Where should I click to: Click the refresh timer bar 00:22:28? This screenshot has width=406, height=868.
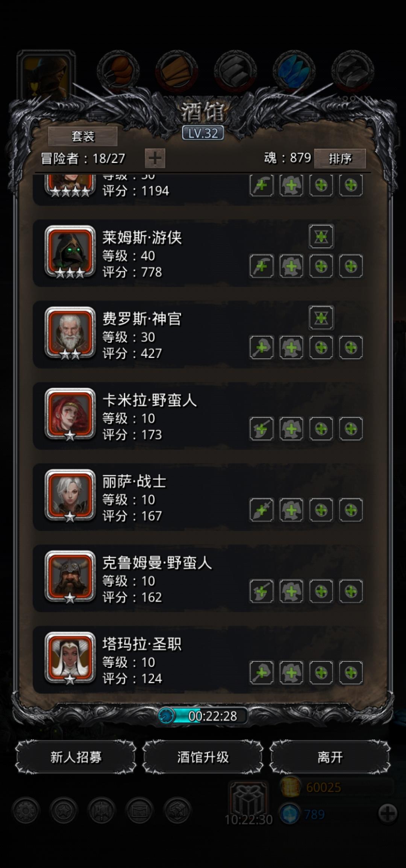pos(203,715)
